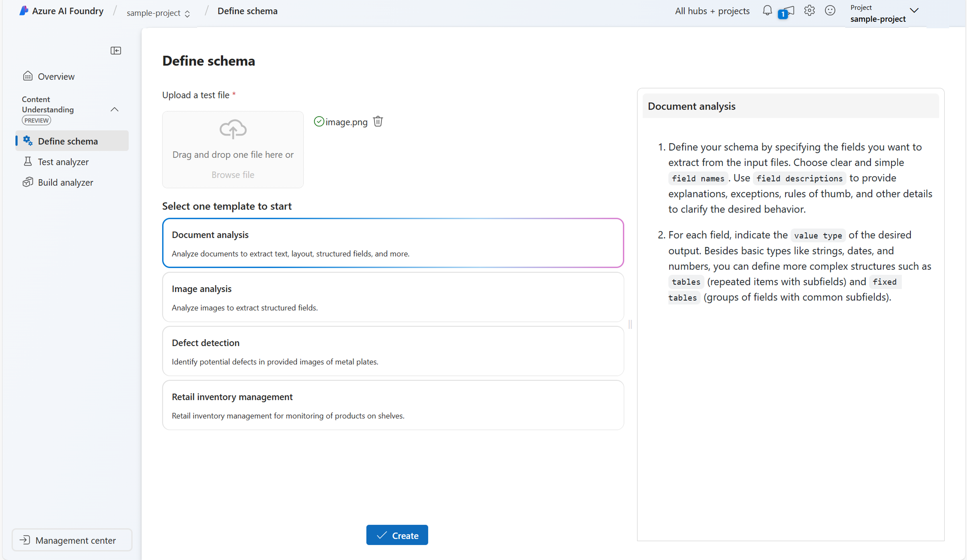This screenshot has width=967, height=560.
Task: Delete the uploaded image.png file
Action: [x=378, y=121]
